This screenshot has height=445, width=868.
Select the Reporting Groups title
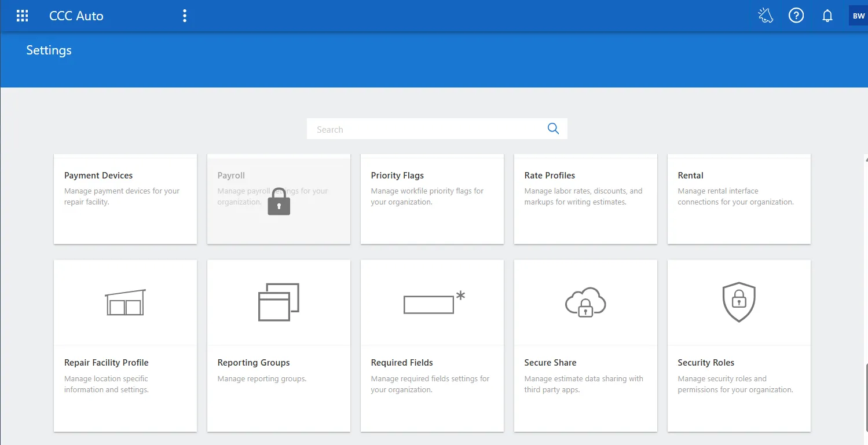pos(254,363)
